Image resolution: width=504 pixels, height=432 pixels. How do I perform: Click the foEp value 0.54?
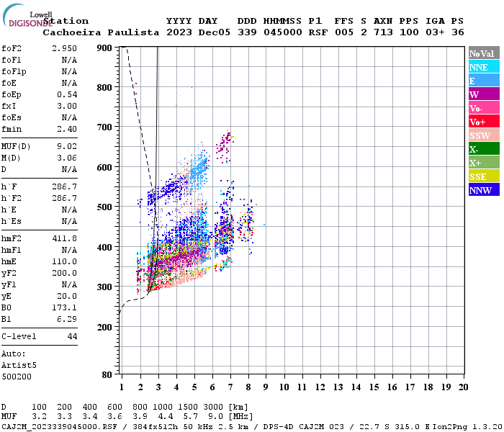click(x=67, y=94)
